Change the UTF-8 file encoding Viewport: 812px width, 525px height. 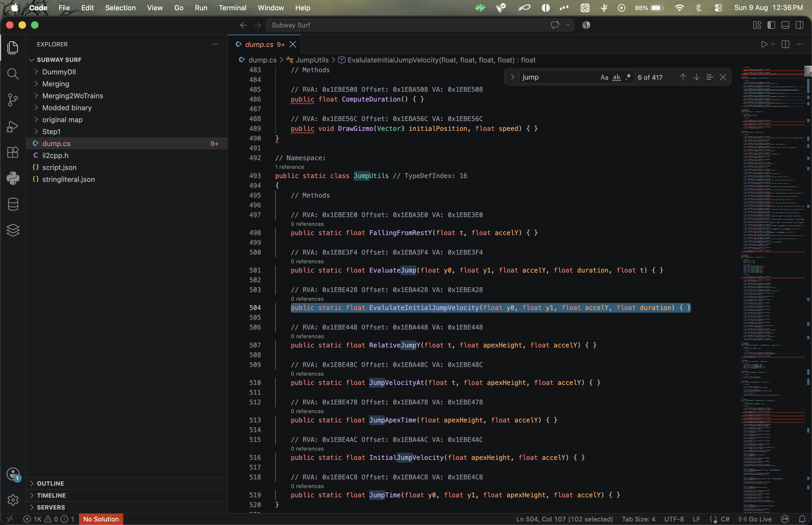(674, 519)
